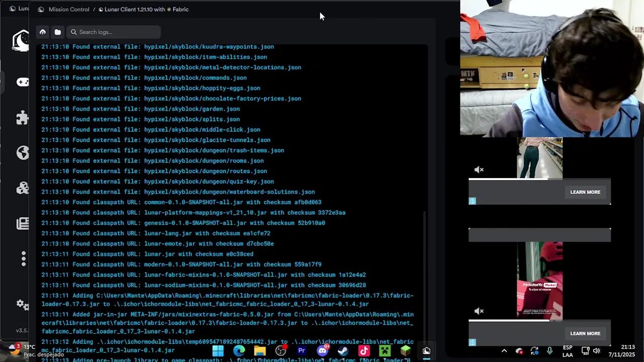Click LEARN MORE on the bottom ad
Image resolution: width=644 pixels, height=362 pixels.
585,333
